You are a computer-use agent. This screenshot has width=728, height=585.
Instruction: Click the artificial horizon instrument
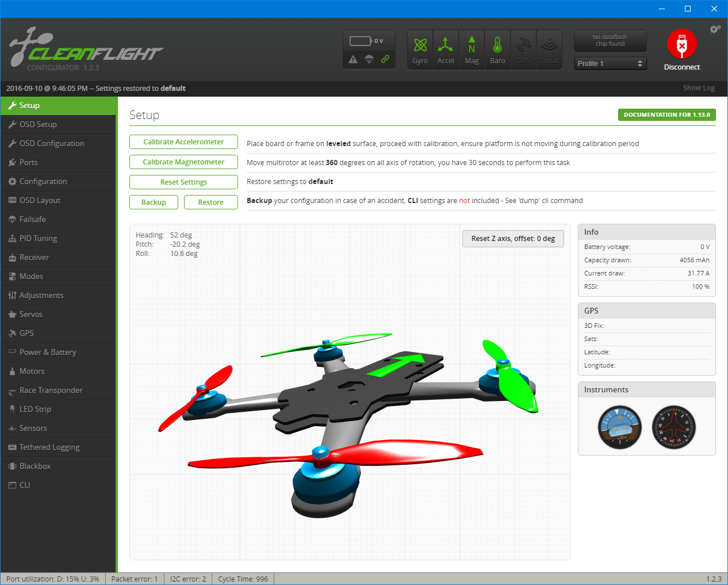620,427
